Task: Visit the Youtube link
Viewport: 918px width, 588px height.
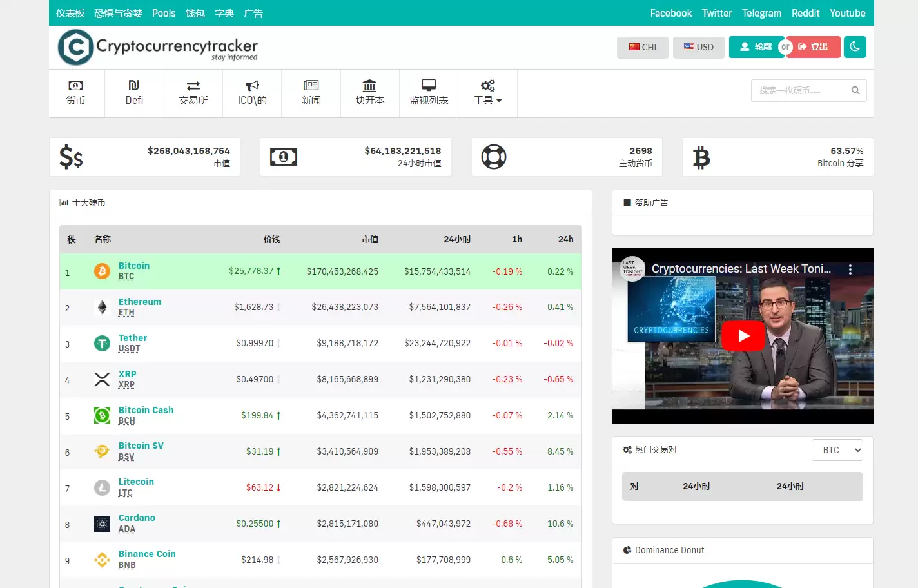Action: click(847, 13)
